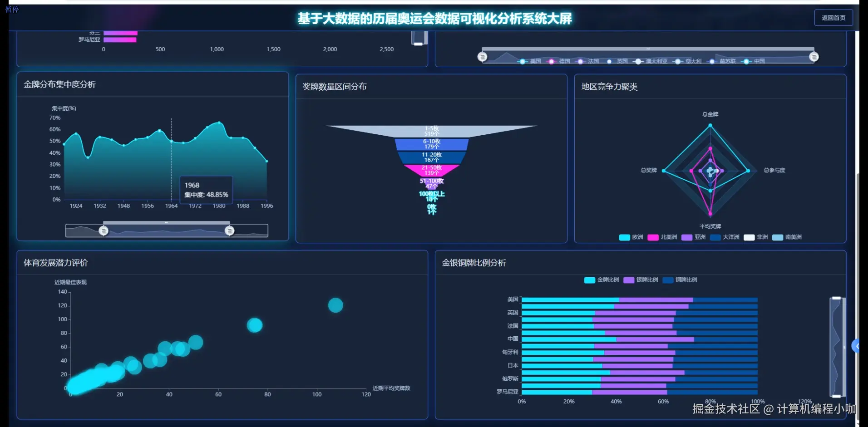Click the 欧洲 data point at 总金牌 vertex
Image resolution: width=868 pixels, height=427 pixels.
pyautogui.click(x=710, y=125)
